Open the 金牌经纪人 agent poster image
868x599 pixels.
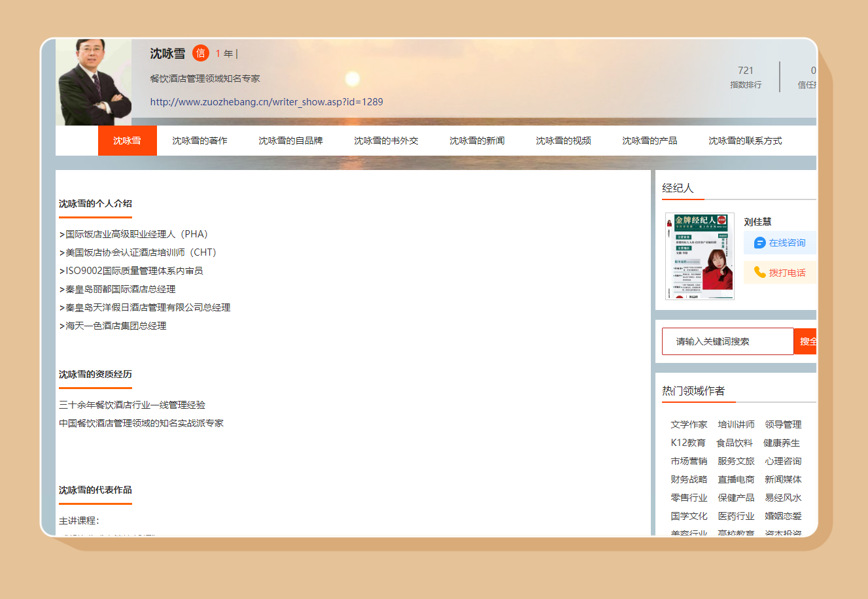coord(699,256)
